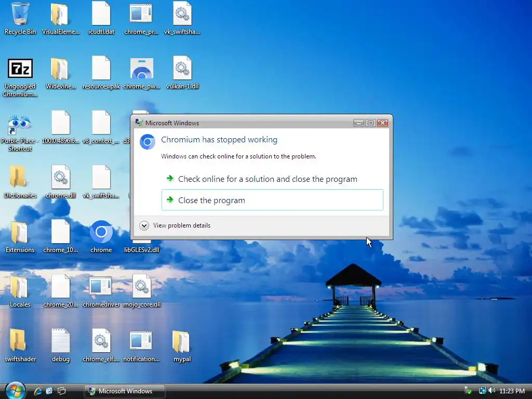
Task: Select the chrome application icon on desktop
Action: [101, 237]
